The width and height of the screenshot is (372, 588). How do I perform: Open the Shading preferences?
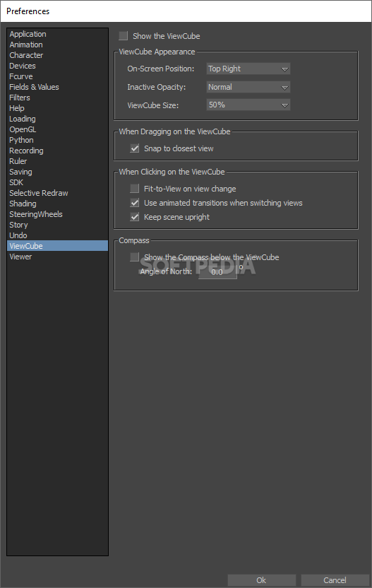point(58,204)
